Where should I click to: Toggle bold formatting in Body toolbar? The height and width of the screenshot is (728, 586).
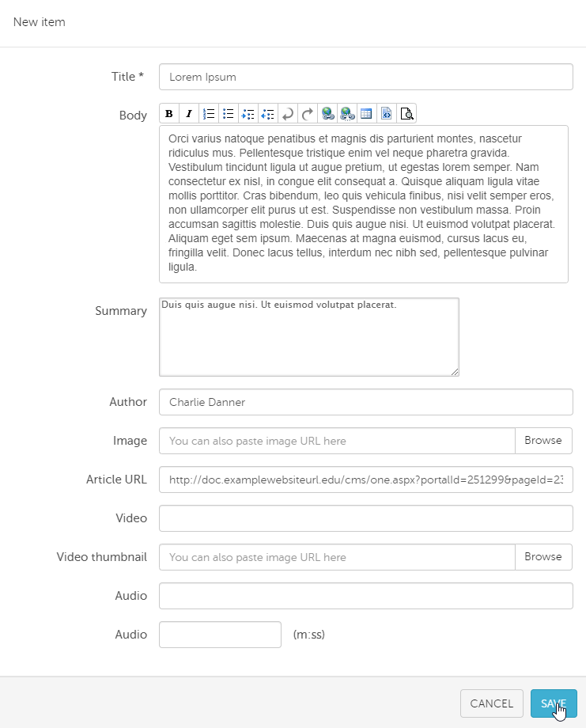point(169,114)
